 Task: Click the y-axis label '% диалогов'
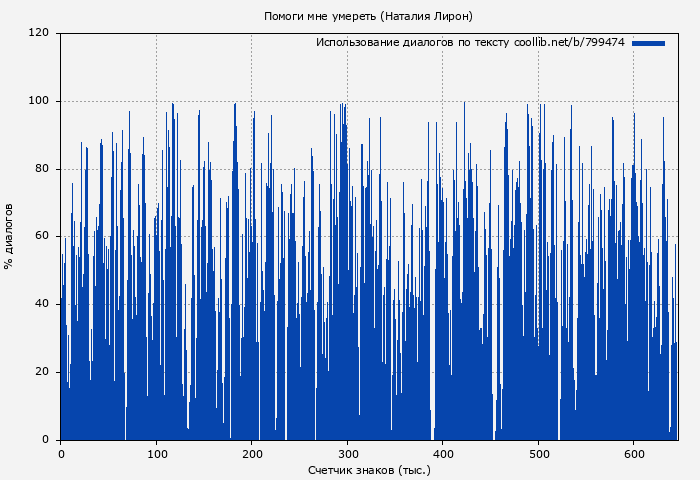point(10,236)
